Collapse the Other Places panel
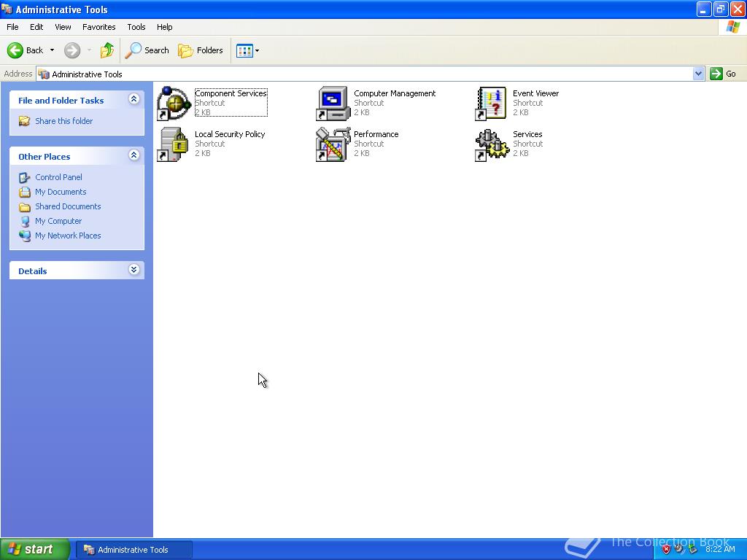This screenshot has height=560, width=747. point(134,155)
